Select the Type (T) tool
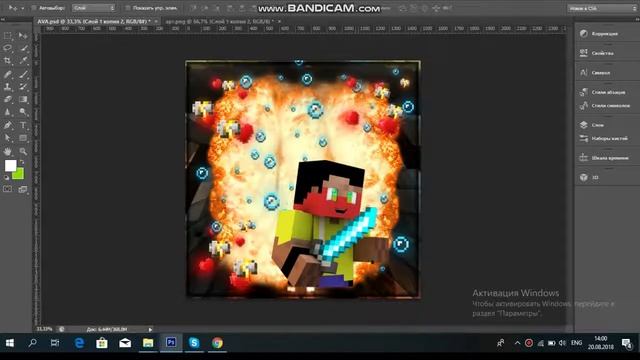The width and height of the screenshot is (640, 360). click(23, 126)
